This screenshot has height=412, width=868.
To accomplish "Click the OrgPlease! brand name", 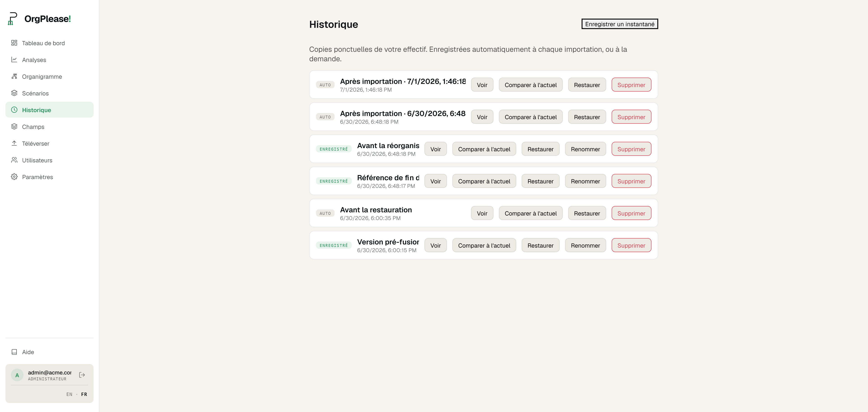I will click(x=47, y=19).
